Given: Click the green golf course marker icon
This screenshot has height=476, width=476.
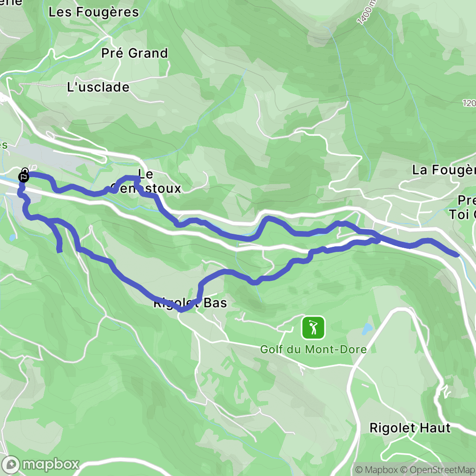Looking at the screenshot, I should tap(313, 328).
